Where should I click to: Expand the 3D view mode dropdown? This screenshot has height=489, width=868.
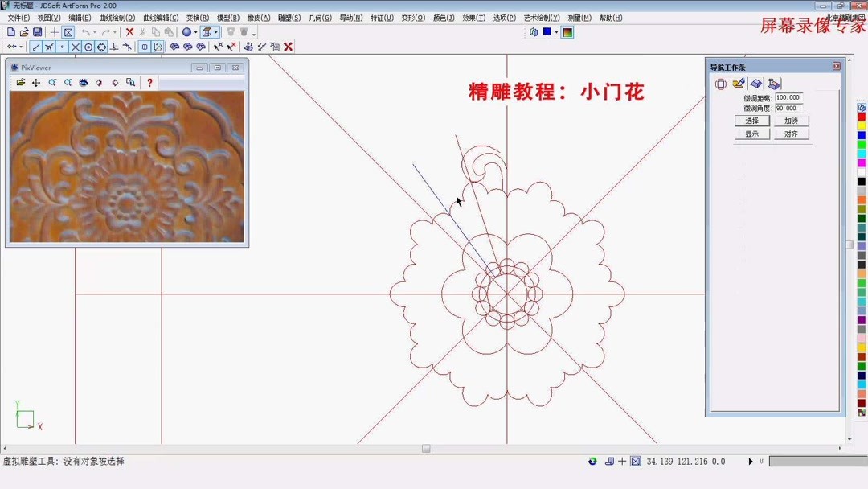(x=215, y=32)
